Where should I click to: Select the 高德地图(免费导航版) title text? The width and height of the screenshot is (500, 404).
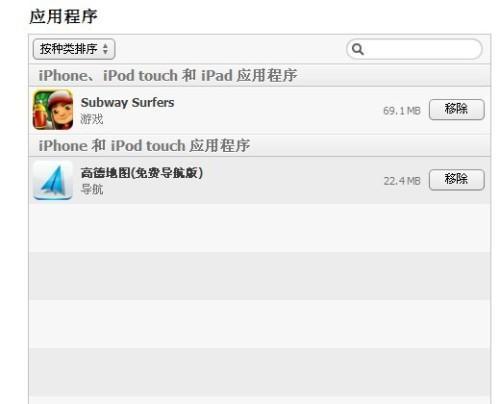point(142,173)
